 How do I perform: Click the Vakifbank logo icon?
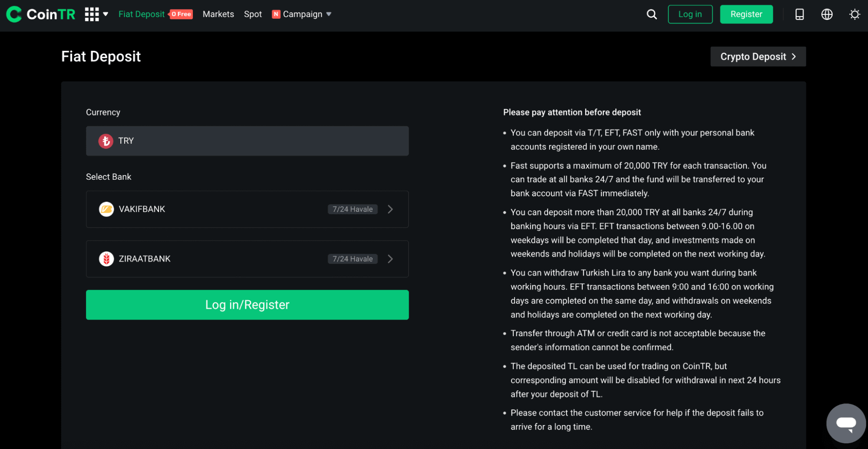click(x=106, y=209)
